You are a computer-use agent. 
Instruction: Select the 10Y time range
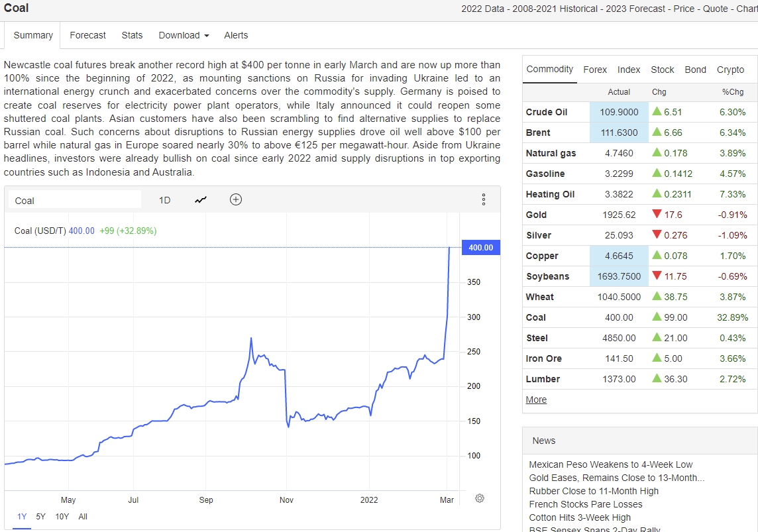(62, 517)
